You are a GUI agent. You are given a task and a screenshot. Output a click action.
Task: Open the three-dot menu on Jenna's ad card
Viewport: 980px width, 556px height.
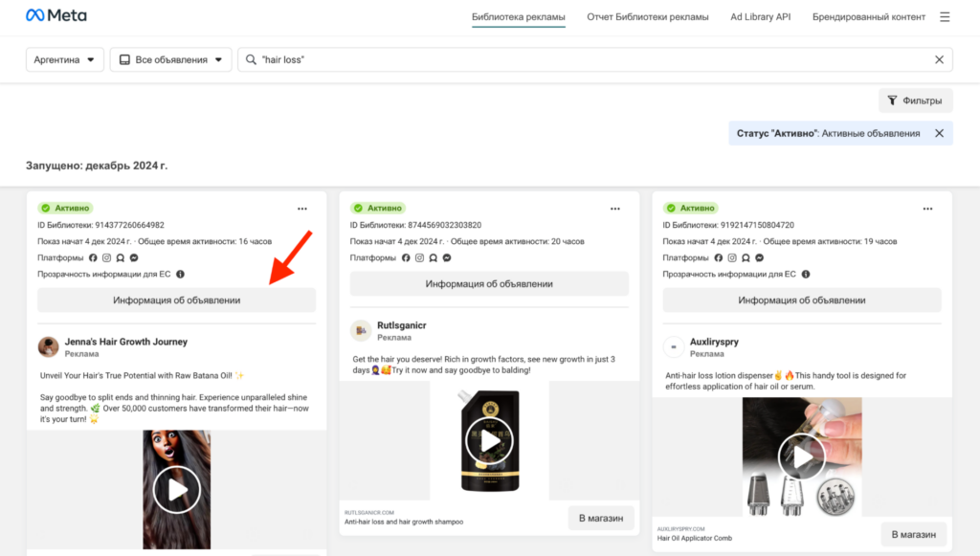click(301, 209)
